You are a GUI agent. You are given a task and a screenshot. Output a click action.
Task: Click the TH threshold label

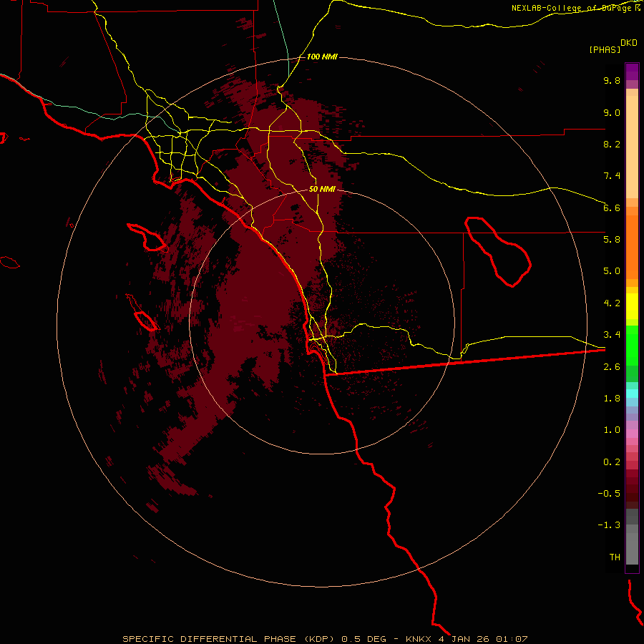click(x=615, y=557)
